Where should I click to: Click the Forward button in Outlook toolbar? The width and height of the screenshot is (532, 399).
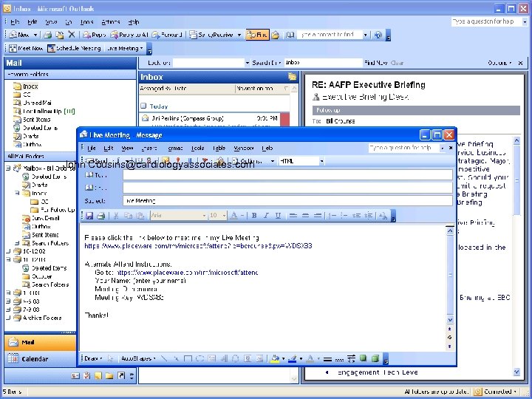point(167,35)
